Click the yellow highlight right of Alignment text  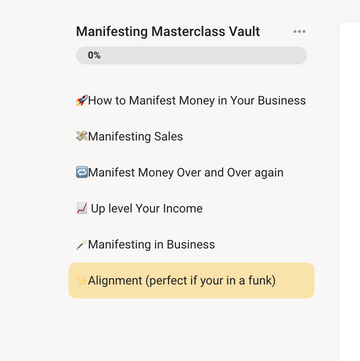(294, 280)
